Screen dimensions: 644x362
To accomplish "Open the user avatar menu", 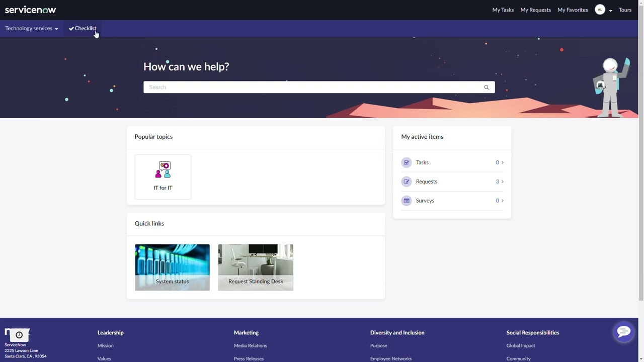I will coord(600,10).
